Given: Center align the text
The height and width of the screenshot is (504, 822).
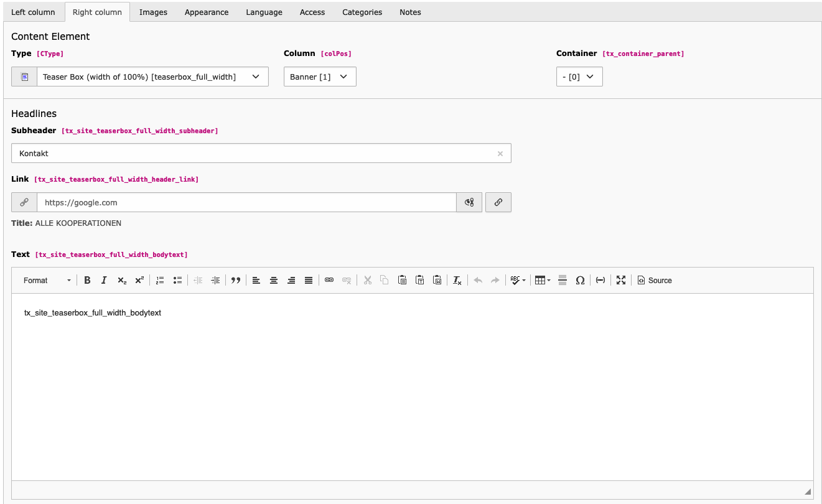Looking at the screenshot, I should click(273, 281).
